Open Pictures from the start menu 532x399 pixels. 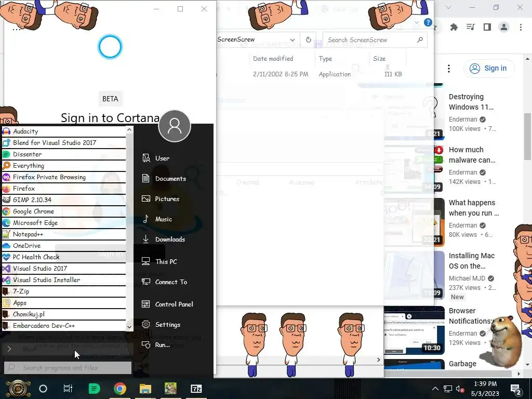pyautogui.click(x=161, y=199)
